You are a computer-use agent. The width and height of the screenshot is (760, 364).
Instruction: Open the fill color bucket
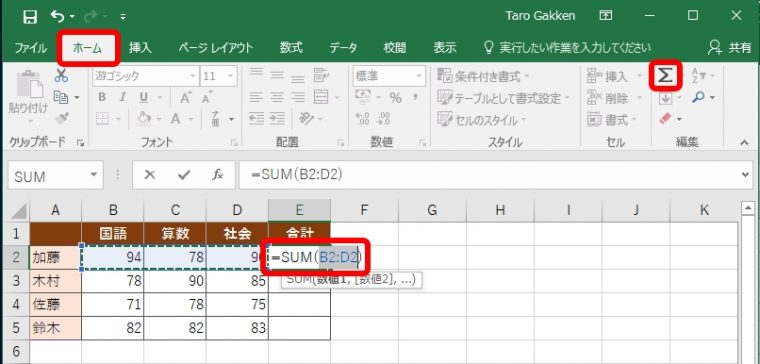pos(143,119)
